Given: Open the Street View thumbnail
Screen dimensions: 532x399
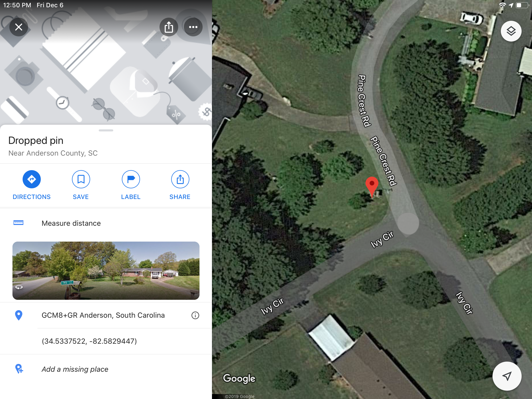Looking at the screenshot, I should [x=106, y=270].
